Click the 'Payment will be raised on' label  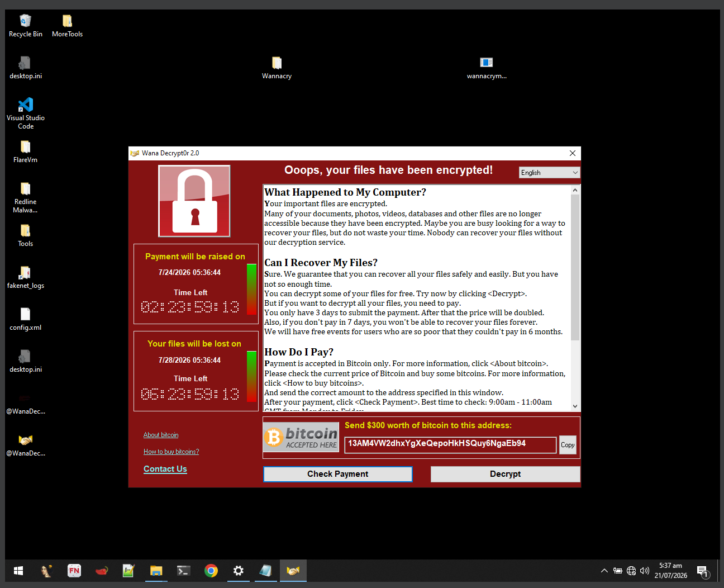coord(195,257)
